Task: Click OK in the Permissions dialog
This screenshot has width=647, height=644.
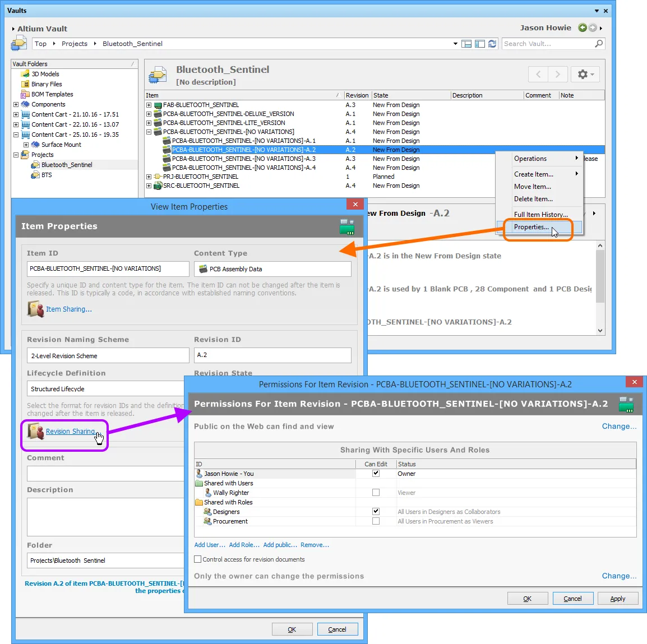Action: click(x=528, y=598)
